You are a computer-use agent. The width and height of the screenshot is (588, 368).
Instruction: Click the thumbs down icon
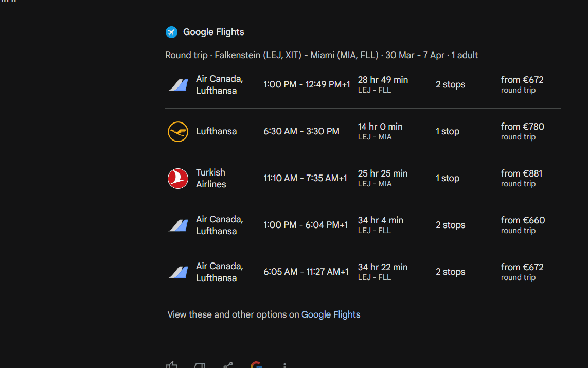(200, 365)
